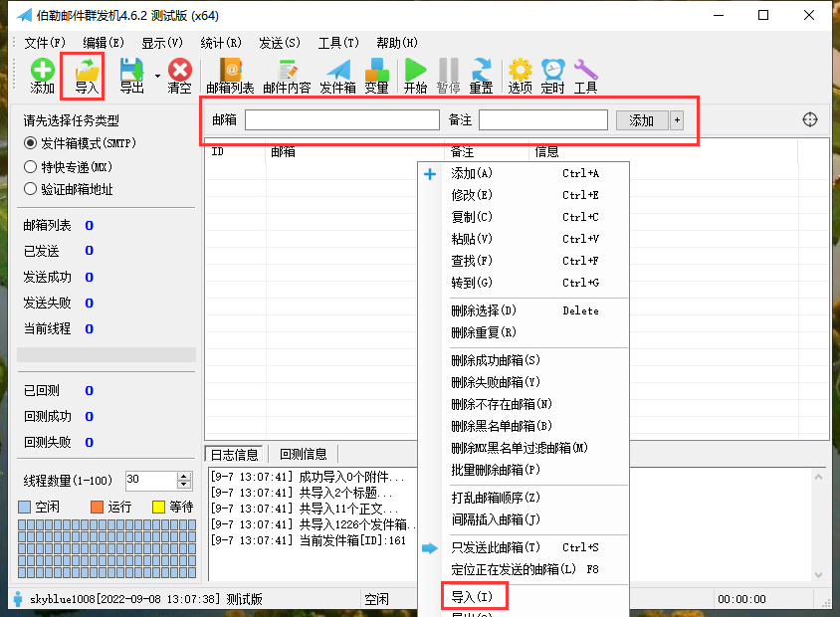
Task: Open the Tools (工具) wrench icon
Action: tap(585, 76)
